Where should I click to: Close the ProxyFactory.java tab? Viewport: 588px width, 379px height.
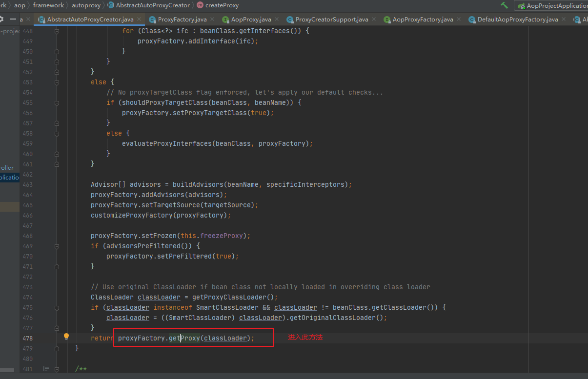pyautogui.click(x=213, y=20)
